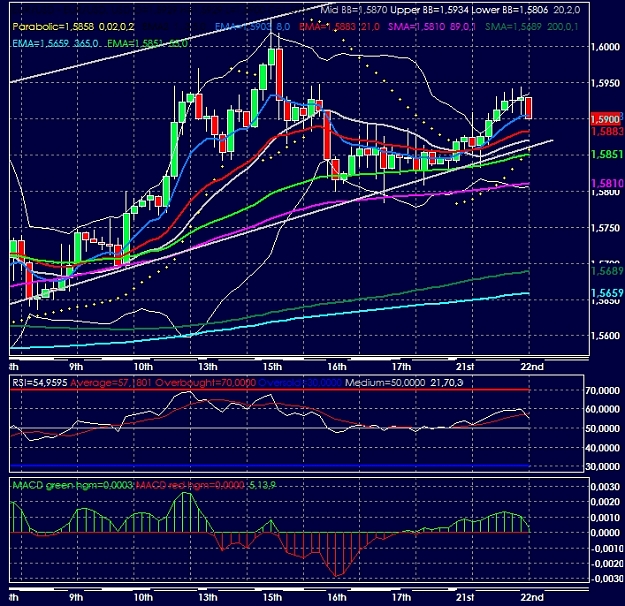Click the last red candlestick on the 22nd
The width and height of the screenshot is (625, 606).
coord(529,107)
